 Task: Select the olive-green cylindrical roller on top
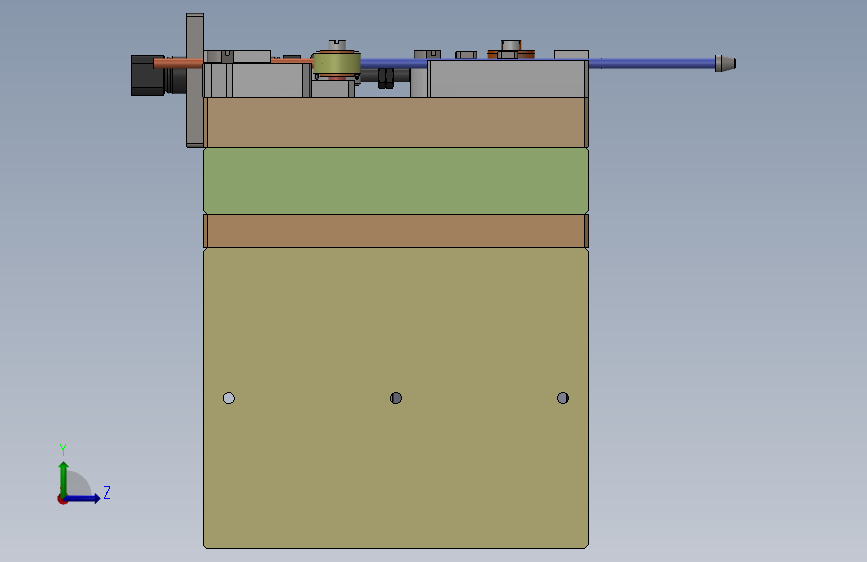tap(337, 64)
